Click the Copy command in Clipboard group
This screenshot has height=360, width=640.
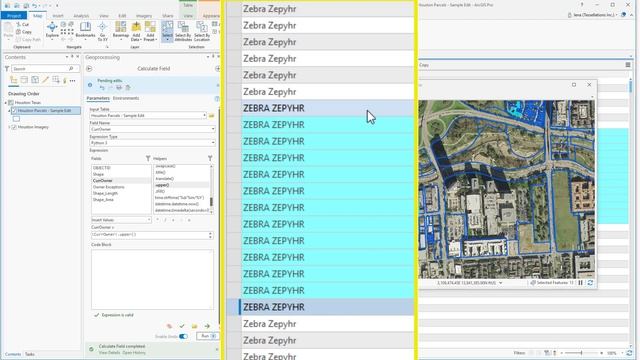pyautogui.click(x=24, y=32)
